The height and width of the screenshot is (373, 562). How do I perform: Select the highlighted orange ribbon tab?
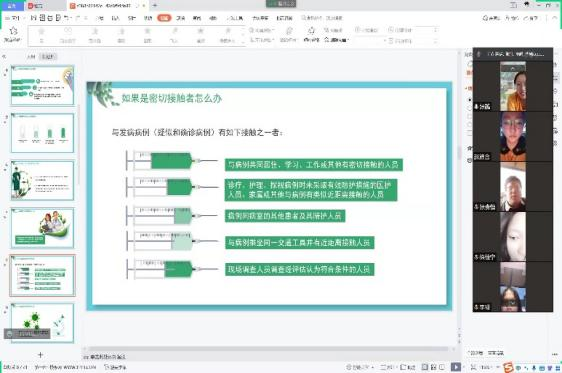point(164,18)
